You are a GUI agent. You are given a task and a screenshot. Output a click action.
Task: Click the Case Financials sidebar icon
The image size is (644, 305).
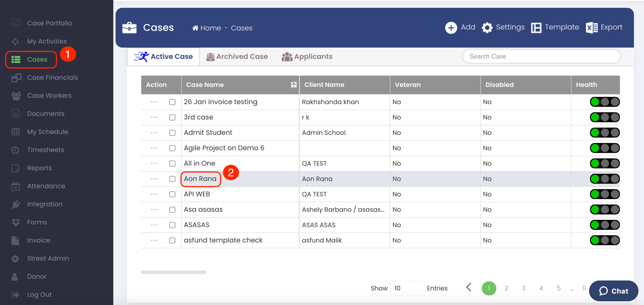point(16,77)
